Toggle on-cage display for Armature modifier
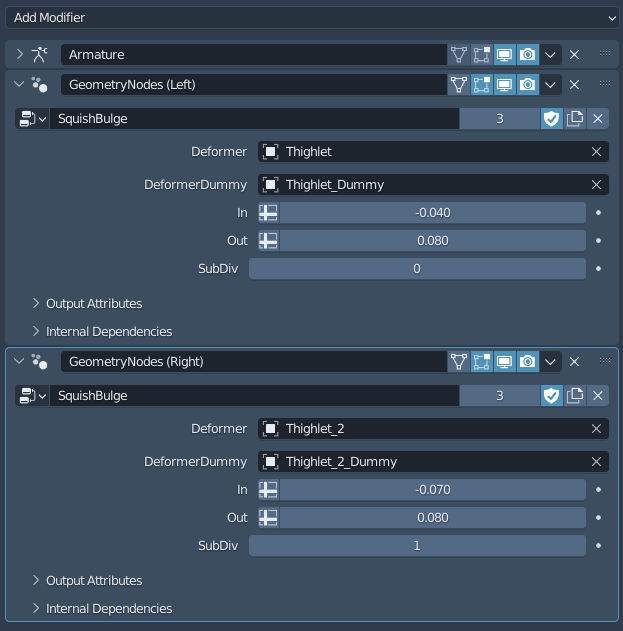The image size is (623, 631). click(459, 54)
